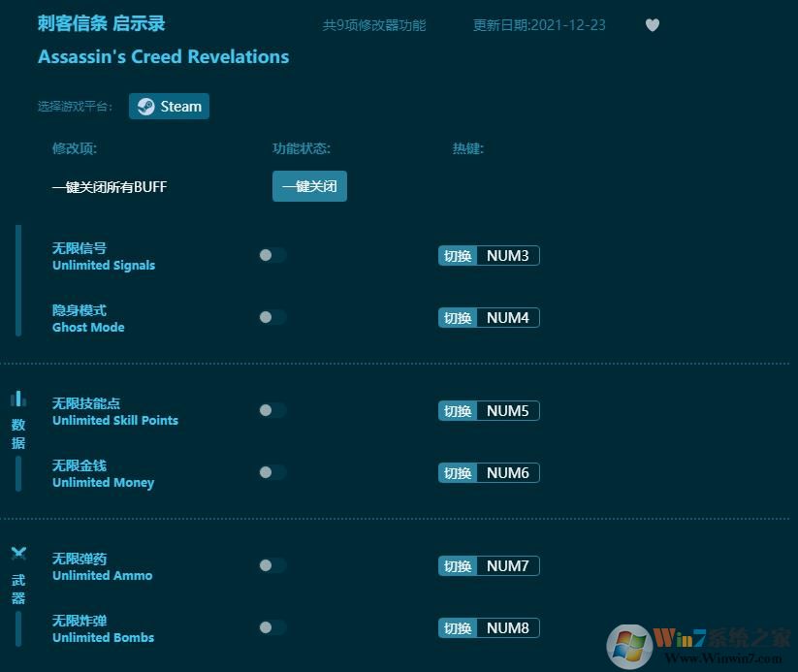Enable the Unlimited Ammo toggle
The image size is (798, 672).
click(271, 565)
